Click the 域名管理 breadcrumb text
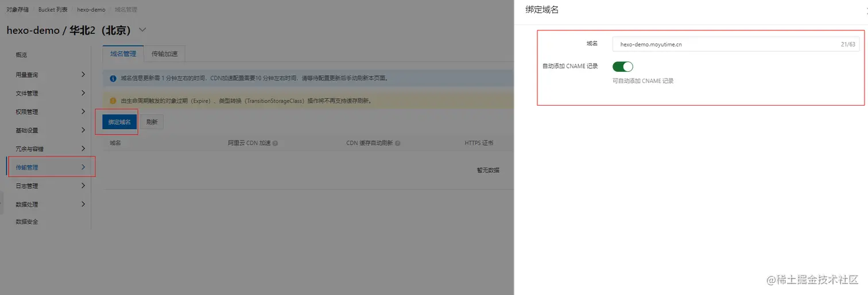 pyautogui.click(x=126, y=10)
